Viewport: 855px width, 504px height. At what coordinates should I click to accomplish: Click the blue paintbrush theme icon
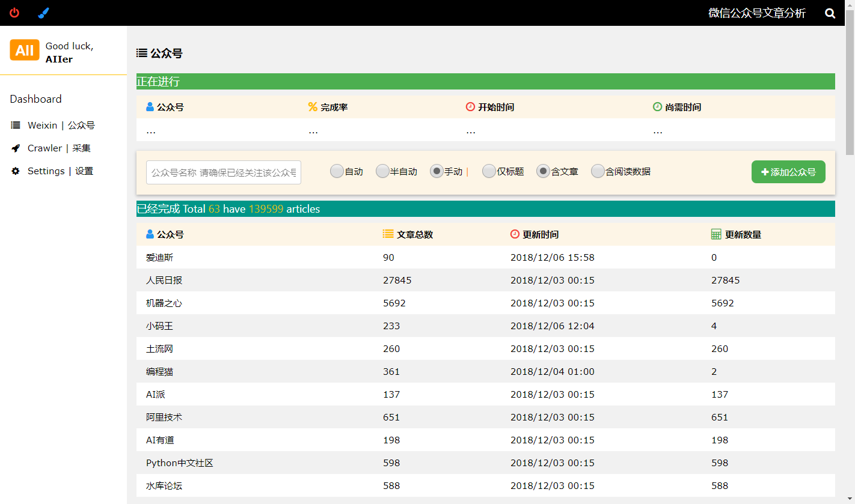coord(43,13)
